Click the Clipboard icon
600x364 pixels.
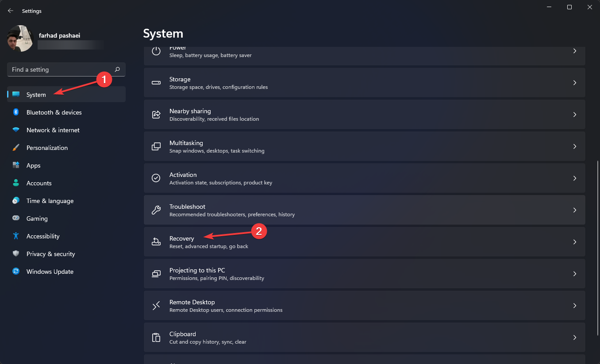pyautogui.click(x=156, y=337)
